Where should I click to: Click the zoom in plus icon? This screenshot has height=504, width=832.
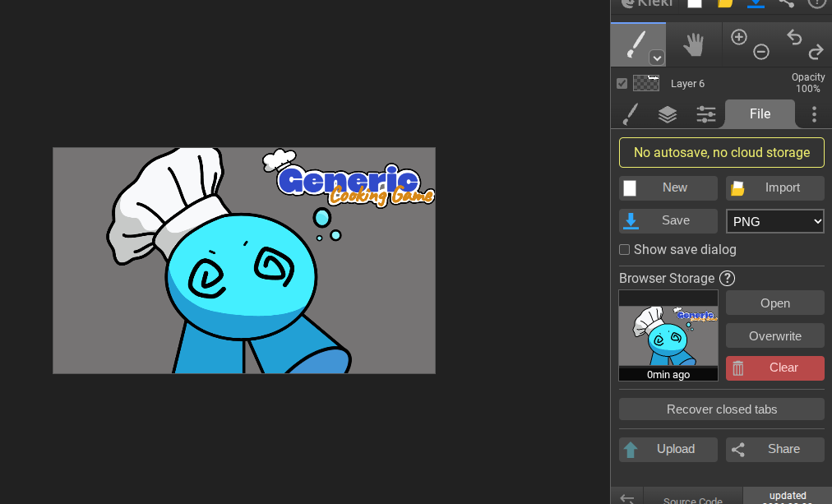(738, 37)
